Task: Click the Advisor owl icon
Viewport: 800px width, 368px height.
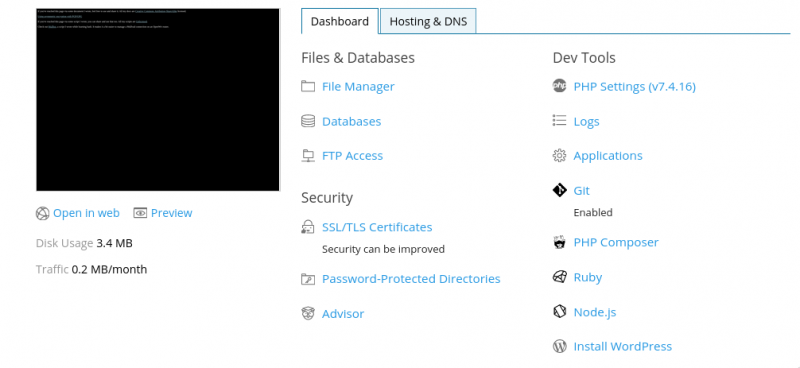Action: [x=308, y=313]
